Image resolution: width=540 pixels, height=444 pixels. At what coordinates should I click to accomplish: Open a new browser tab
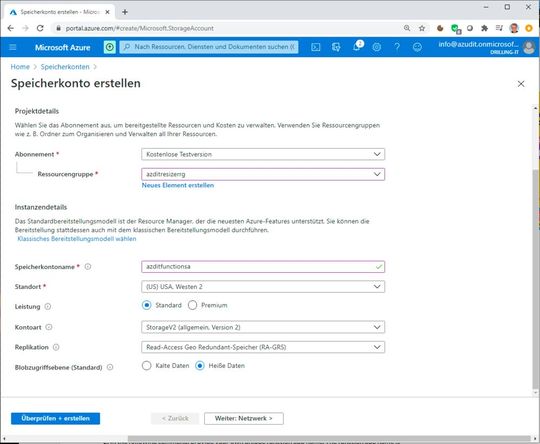[x=125, y=12]
